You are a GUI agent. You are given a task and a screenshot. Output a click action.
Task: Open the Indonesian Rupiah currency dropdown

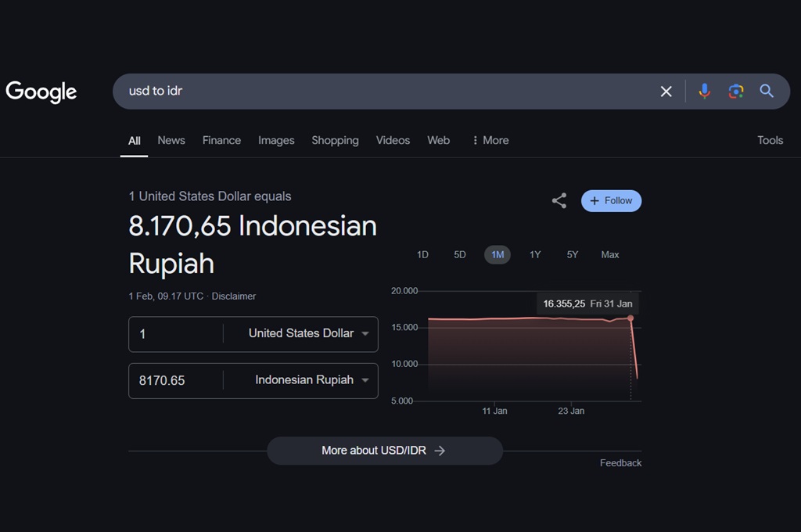tap(311, 380)
